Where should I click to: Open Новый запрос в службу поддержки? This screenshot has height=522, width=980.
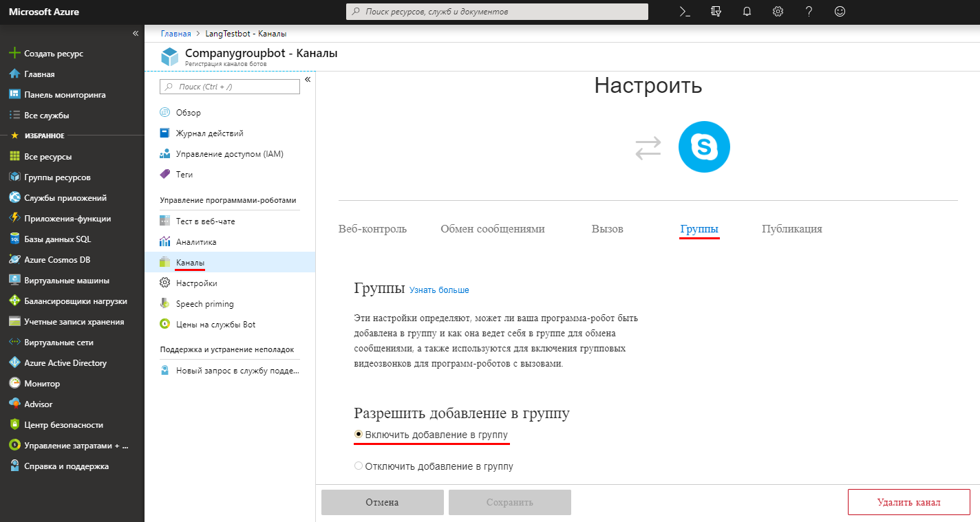coord(230,371)
